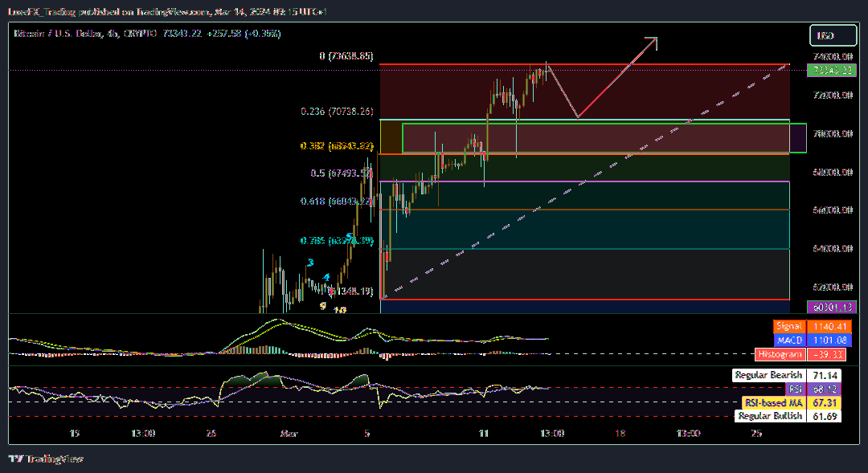The width and height of the screenshot is (868, 473).
Task: Click the TradingView logo
Action: [46, 459]
